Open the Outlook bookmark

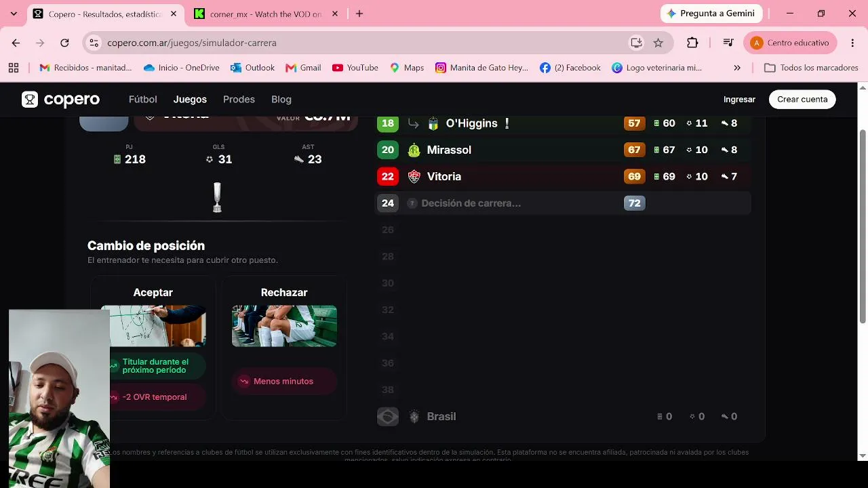click(x=252, y=68)
